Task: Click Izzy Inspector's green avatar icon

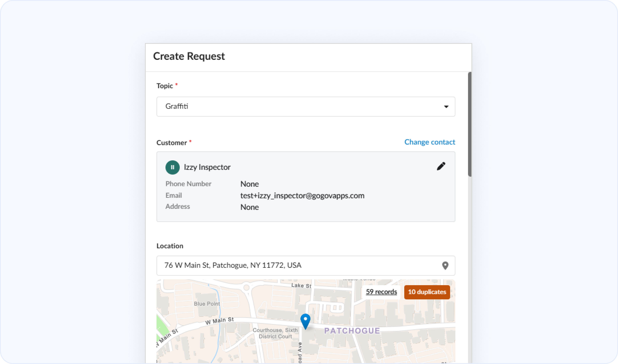Action: [x=172, y=167]
